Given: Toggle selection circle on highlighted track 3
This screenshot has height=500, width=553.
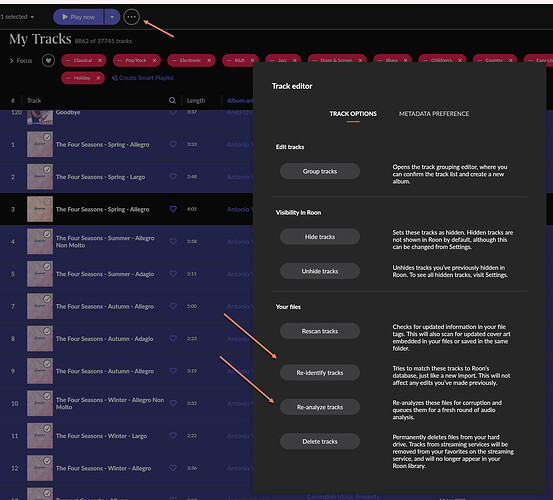Looking at the screenshot, I should pyautogui.click(x=47, y=202).
